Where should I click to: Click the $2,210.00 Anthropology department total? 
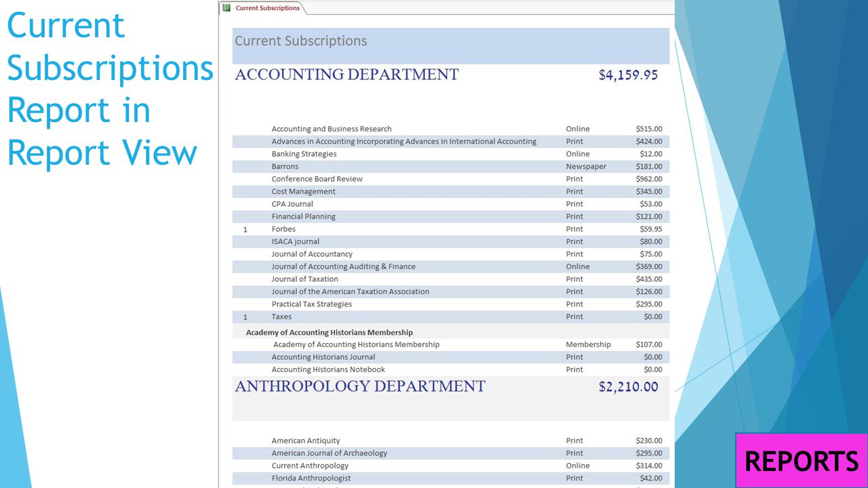coord(628,387)
